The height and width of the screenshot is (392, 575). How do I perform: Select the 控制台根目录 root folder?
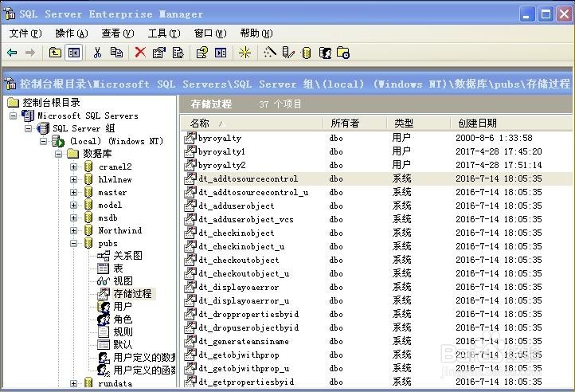click(51, 103)
